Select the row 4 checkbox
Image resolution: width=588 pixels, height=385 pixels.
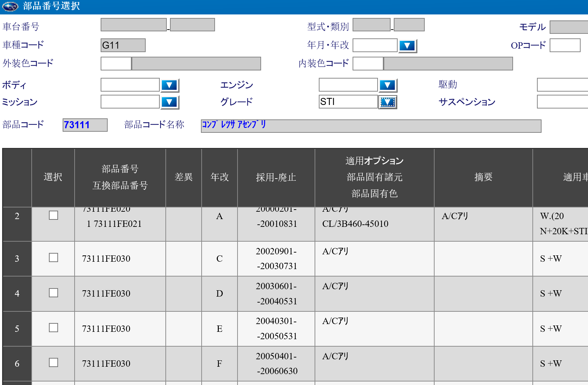coord(53,293)
